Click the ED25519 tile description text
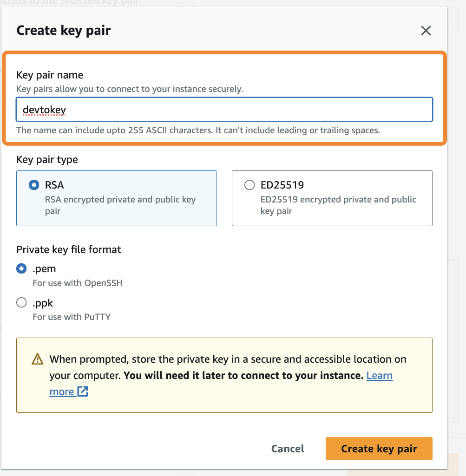The image size is (466, 476). [x=338, y=205]
